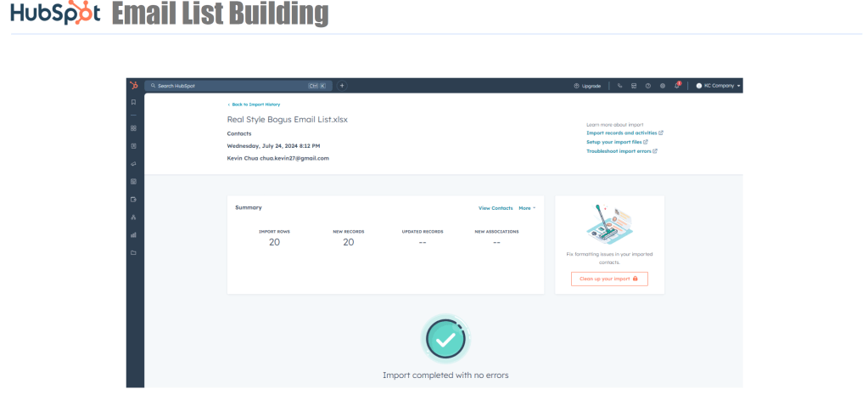
Task: Click the Help question mark icon
Action: point(647,86)
